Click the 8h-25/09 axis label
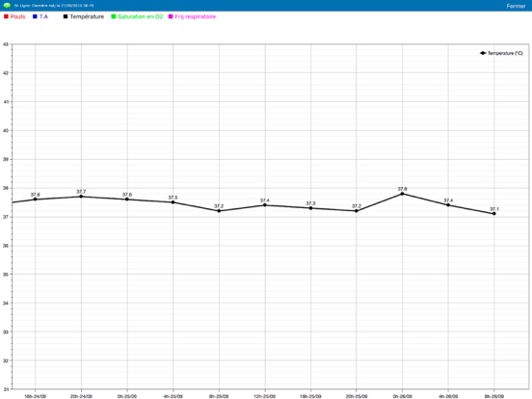This screenshot has height=399, width=532. pos(219,396)
